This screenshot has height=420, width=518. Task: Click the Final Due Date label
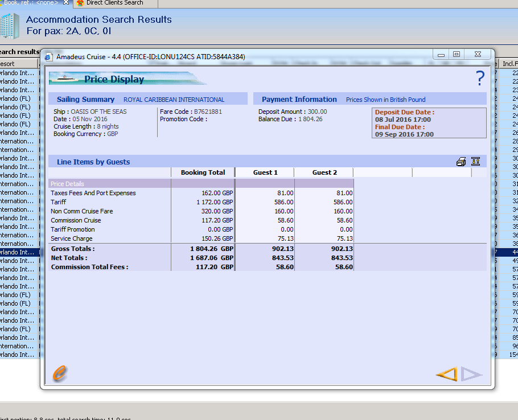(400, 127)
